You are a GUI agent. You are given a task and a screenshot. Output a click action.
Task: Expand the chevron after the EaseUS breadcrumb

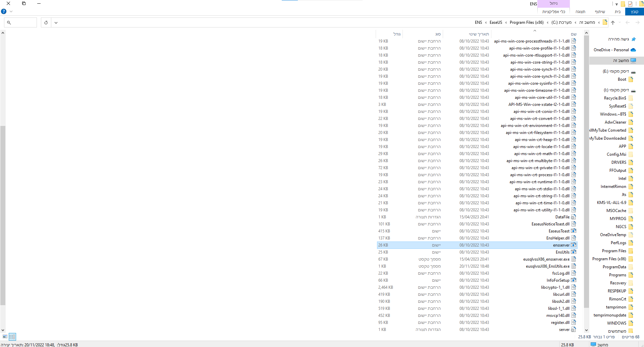tap(486, 22)
